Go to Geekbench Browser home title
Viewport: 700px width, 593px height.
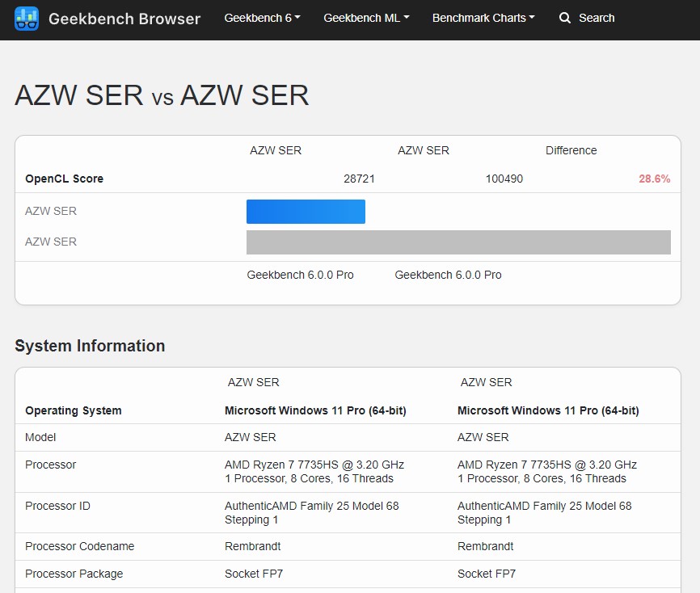[x=124, y=19]
